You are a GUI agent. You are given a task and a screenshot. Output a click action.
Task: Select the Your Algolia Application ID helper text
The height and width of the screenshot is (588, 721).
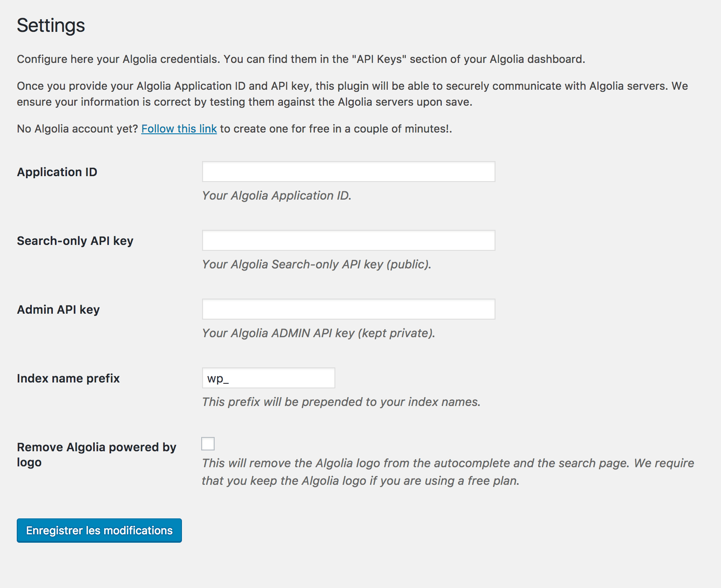277,195
